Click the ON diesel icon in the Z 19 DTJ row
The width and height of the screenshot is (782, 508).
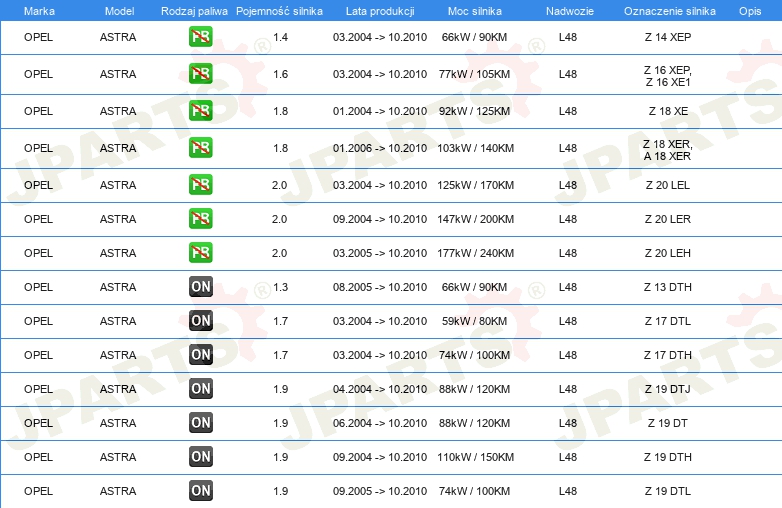[200, 389]
